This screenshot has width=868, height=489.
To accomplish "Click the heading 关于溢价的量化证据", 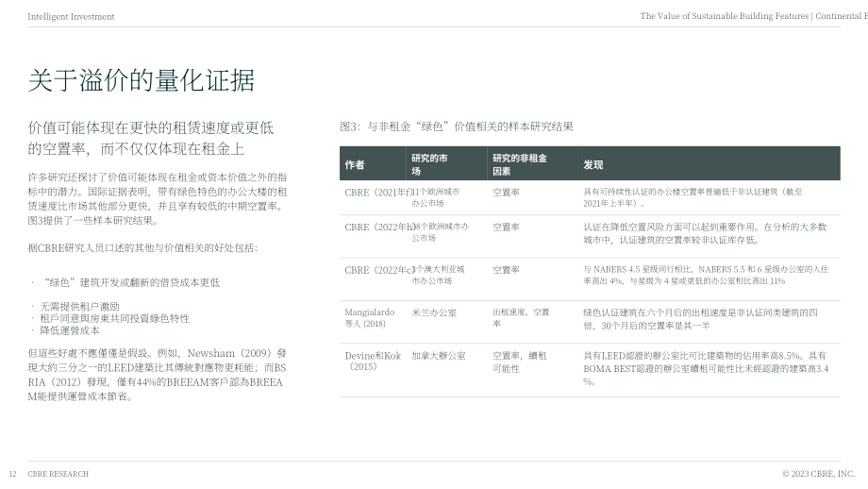I will [142, 81].
